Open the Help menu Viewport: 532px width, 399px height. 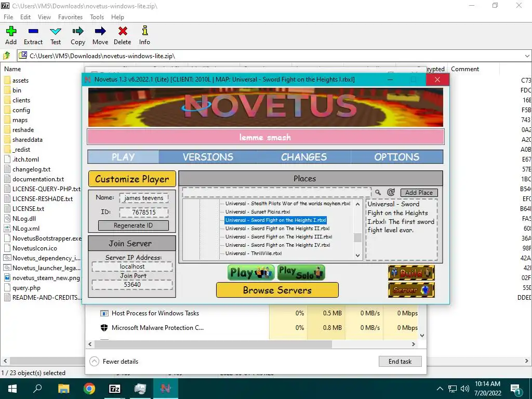[x=117, y=17]
